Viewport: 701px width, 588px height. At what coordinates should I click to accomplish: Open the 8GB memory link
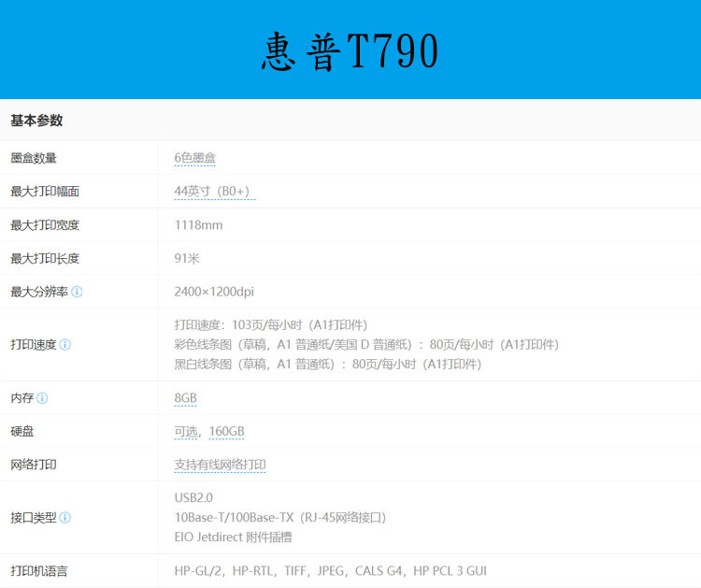[186, 398]
